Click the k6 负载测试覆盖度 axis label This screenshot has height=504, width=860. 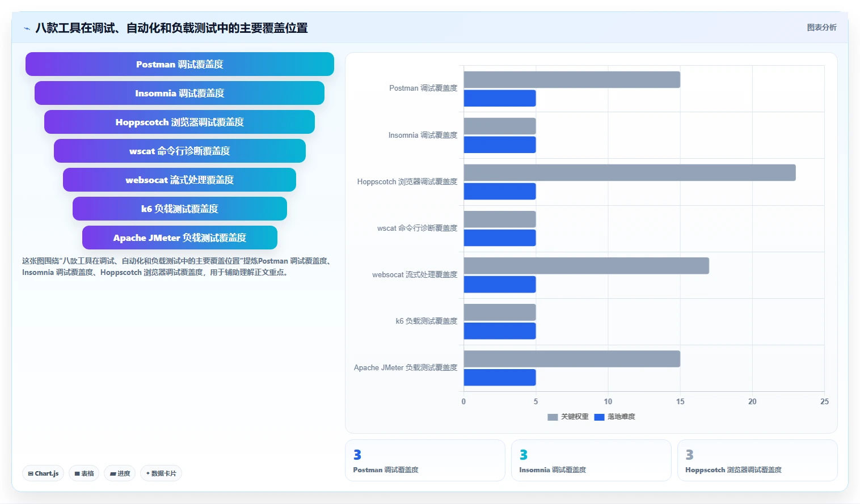pos(427,321)
